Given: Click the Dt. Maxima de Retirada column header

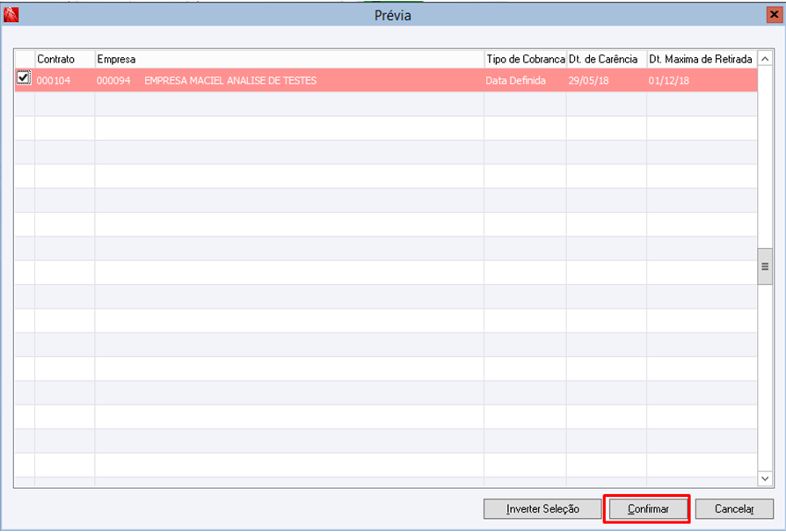Looking at the screenshot, I should (702, 59).
